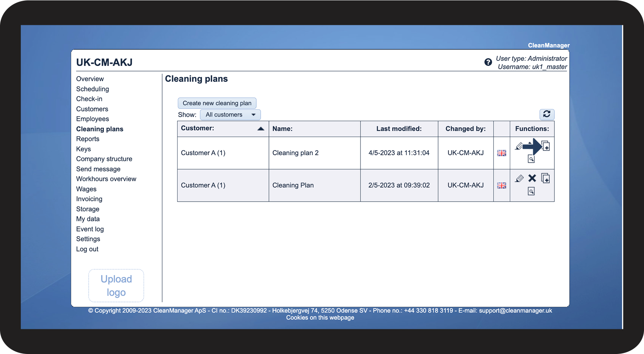Image resolution: width=644 pixels, height=354 pixels.
Task: Open Scheduling page
Action: [93, 89]
